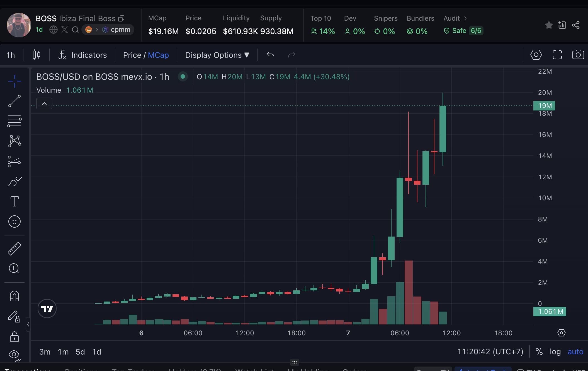Click the chart-add icon beside the star
This screenshot has width=588, height=371.
tap(562, 25)
